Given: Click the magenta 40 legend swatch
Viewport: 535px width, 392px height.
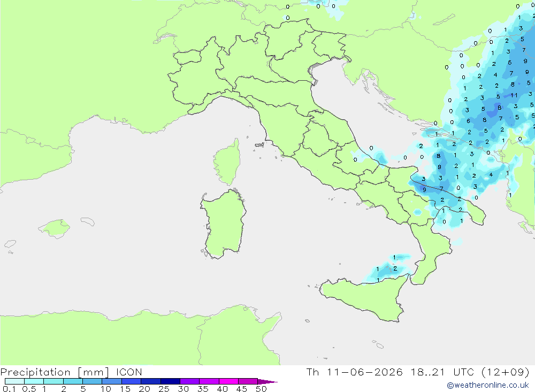Looking at the screenshot, I should pyautogui.click(x=228, y=381).
